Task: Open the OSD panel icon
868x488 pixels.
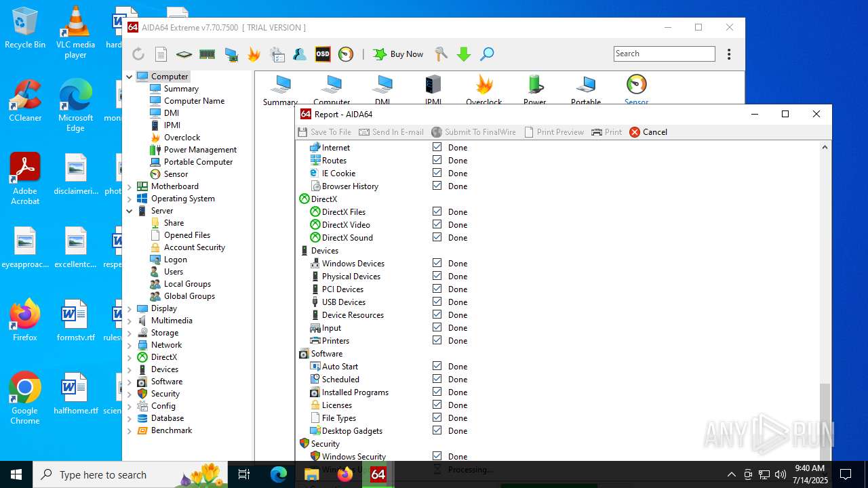Action: point(323,54)
